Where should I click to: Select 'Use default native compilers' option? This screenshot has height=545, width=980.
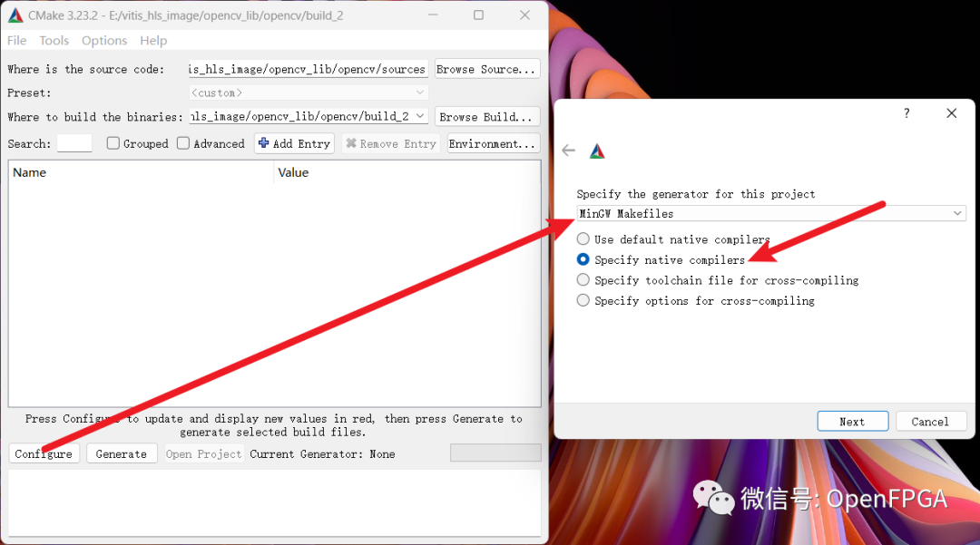[582, 238]
